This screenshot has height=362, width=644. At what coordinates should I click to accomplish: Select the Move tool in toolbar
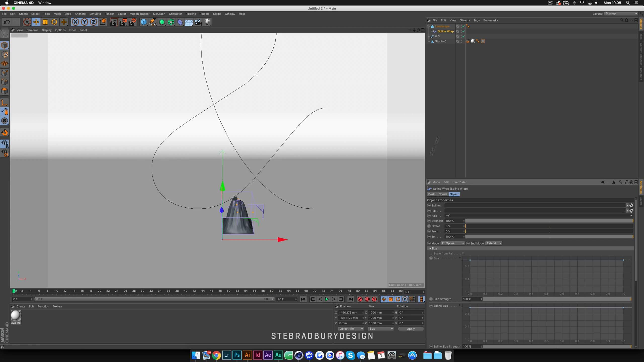(x=36, y=22)
